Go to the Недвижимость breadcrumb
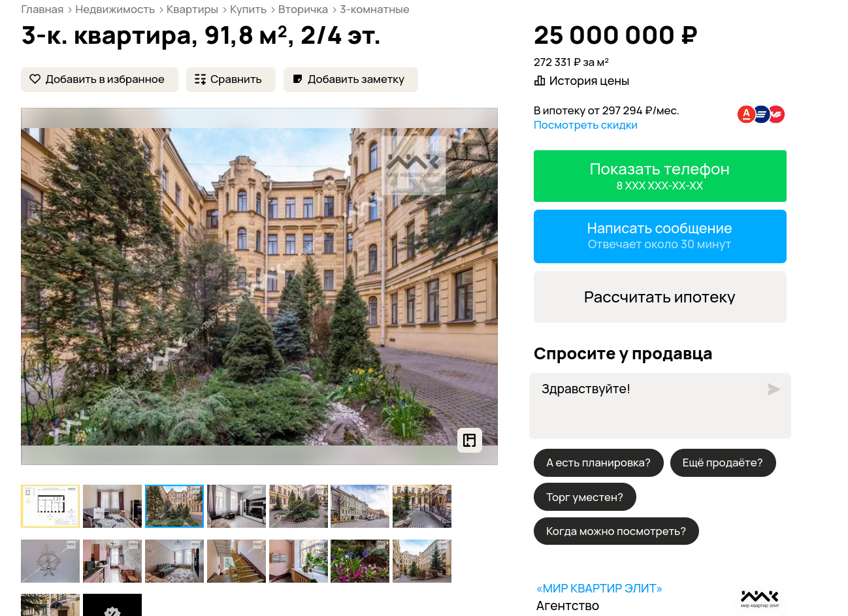The width and height of the screenshot is (848, 616). coord(115,10)
